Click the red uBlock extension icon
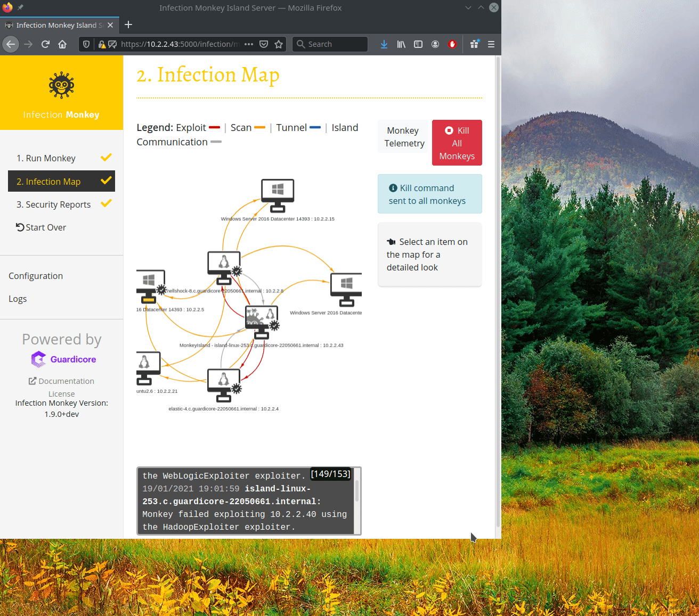Viewport: 699px width, 616px height. [452, 44]
